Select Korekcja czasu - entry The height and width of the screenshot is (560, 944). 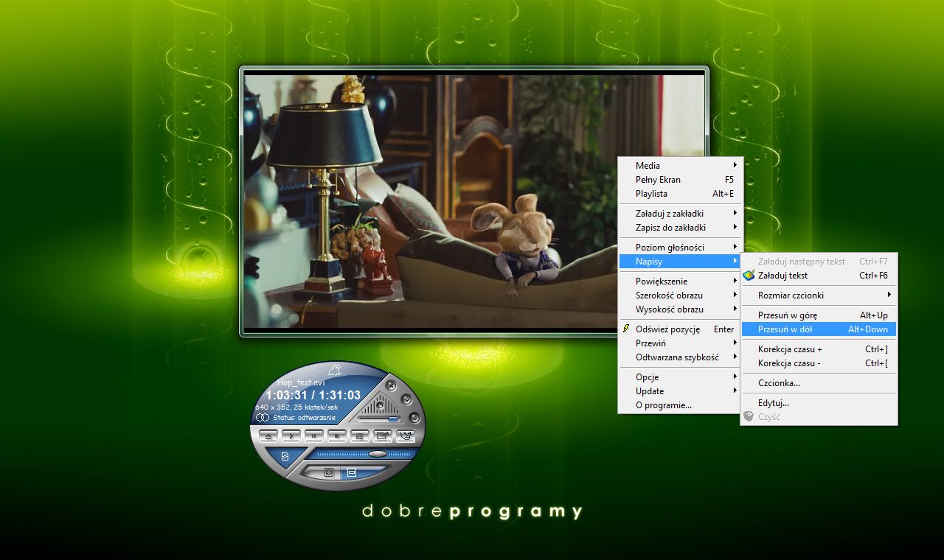(x=819, y=363)
